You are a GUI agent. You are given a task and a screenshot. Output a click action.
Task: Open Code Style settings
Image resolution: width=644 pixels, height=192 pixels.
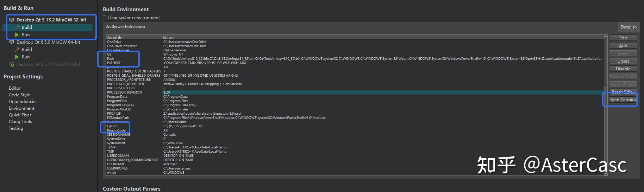tap(19, 95)
